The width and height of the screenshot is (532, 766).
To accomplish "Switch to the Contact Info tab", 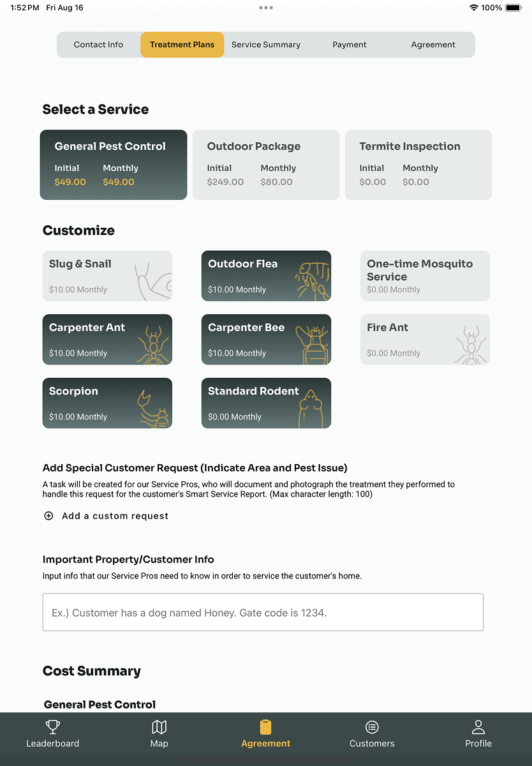I will (98, 45).
